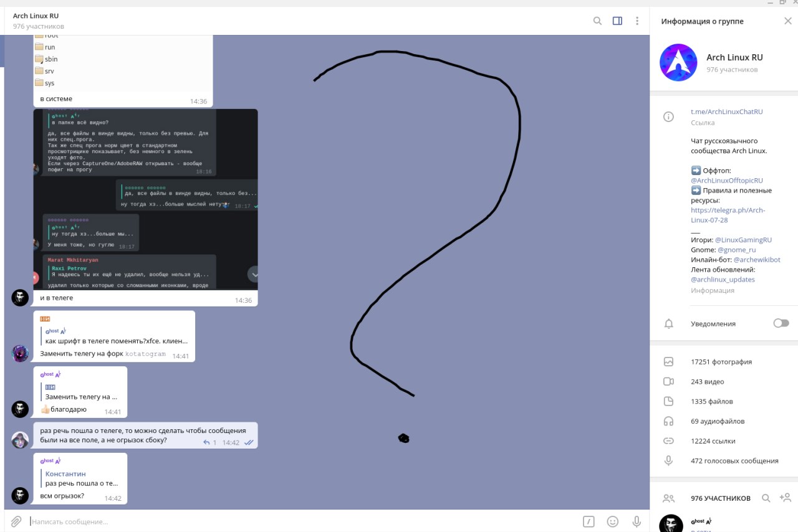Click quoted reply 'Заменить телегу на ...'
This screenshot has height=532, width=798.
(x=81, y=392)
